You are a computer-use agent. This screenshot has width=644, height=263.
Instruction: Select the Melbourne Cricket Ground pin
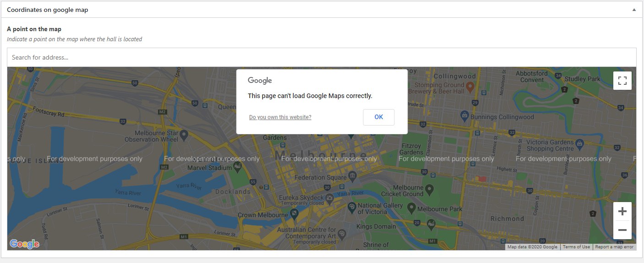(x=429, y=189)
